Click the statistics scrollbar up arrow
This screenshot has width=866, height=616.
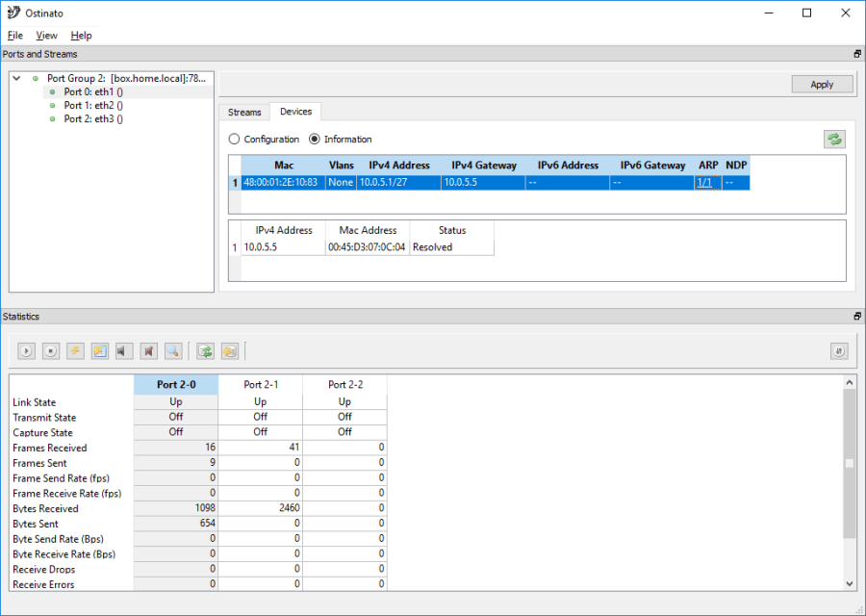[x=850, y=382]
